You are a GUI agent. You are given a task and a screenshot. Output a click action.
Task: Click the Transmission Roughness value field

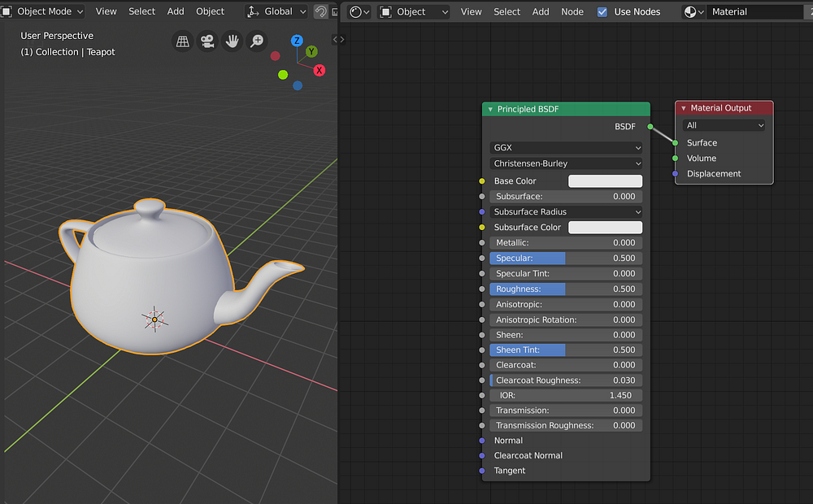[566, 426]
